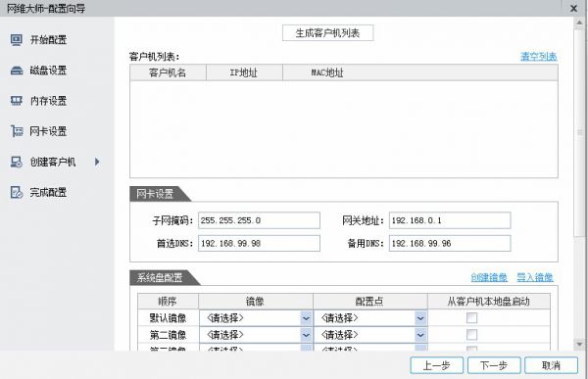Image resolution: width=588 pixels, height=379 pixels.
Task: Tick 从客户机本地盘启动 for 默认镜像
Action: pyautogui.click(x=471, y=318)
